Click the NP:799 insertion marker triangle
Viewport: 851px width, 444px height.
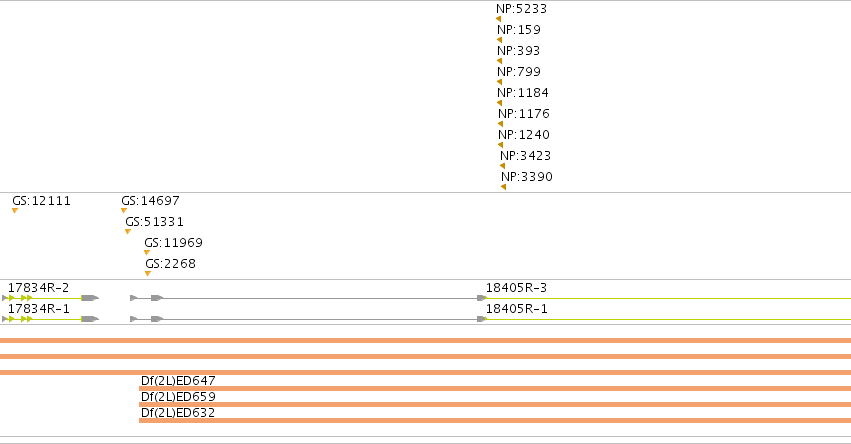tap(499, 83)
